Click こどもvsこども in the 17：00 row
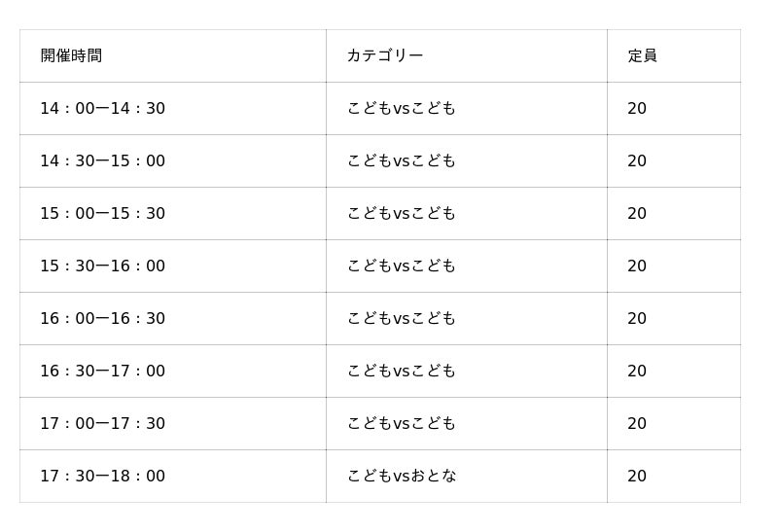 pyautogui.click(x=401, y=424)
